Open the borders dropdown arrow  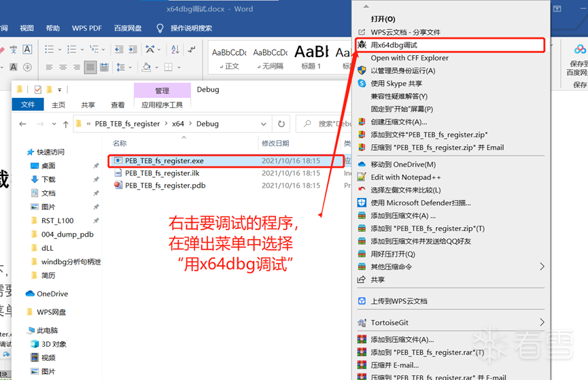click(x=179, y=67)
